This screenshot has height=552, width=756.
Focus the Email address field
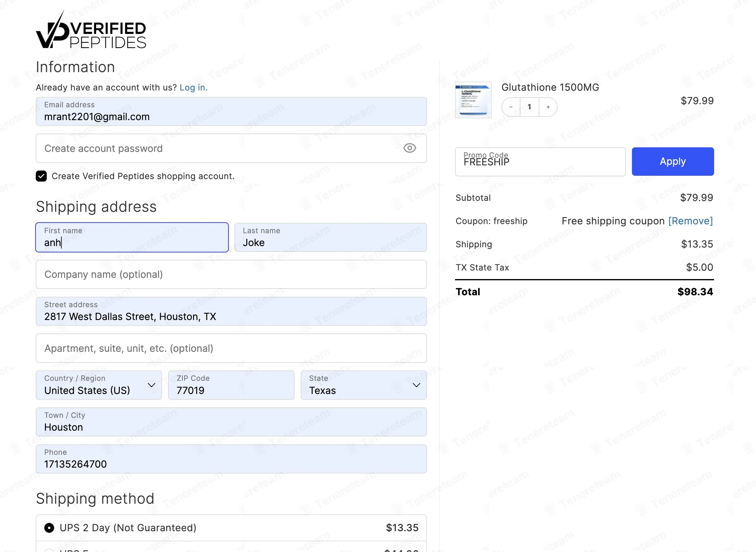pos(231,112)
